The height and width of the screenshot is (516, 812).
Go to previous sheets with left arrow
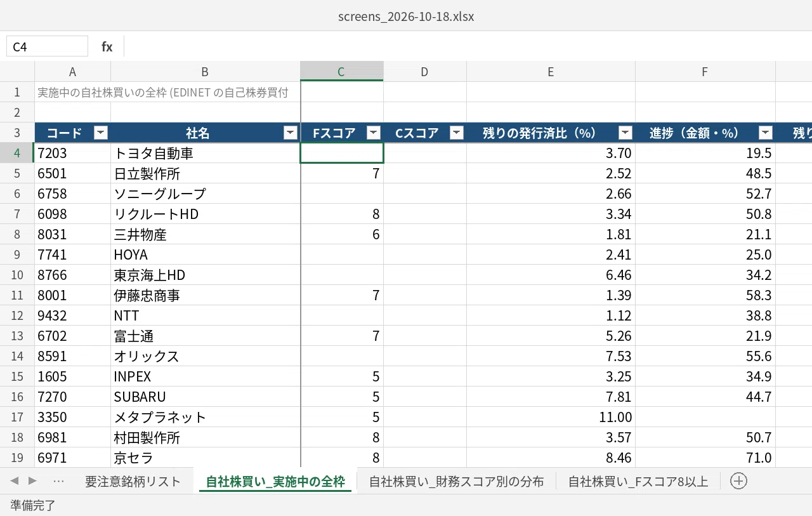tap(15, 481)
